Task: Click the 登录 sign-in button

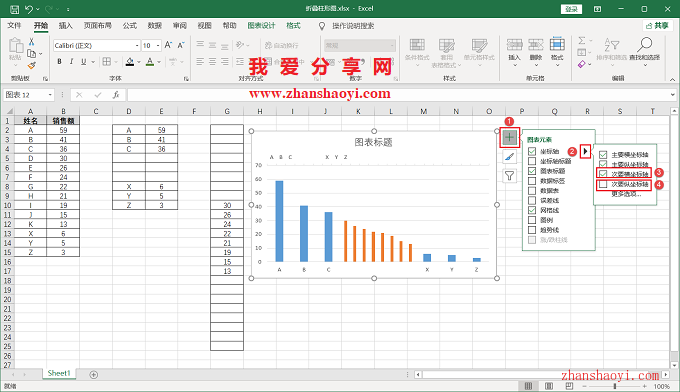Action: [x=571, y=9]
